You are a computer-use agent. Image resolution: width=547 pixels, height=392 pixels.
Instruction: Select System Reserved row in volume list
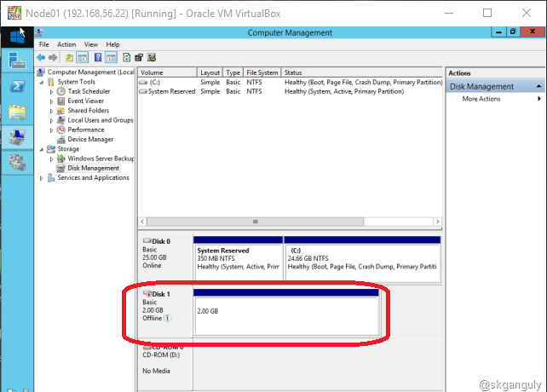[291, 91]
